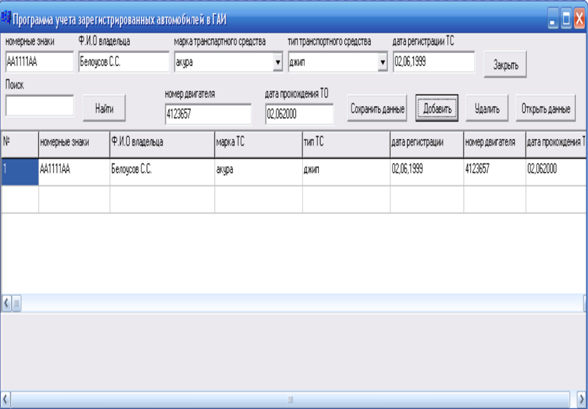The height and width of the screenshot is (409, 588).
Task: Add record using Добавить button
Action: click(x=437, y=108)
